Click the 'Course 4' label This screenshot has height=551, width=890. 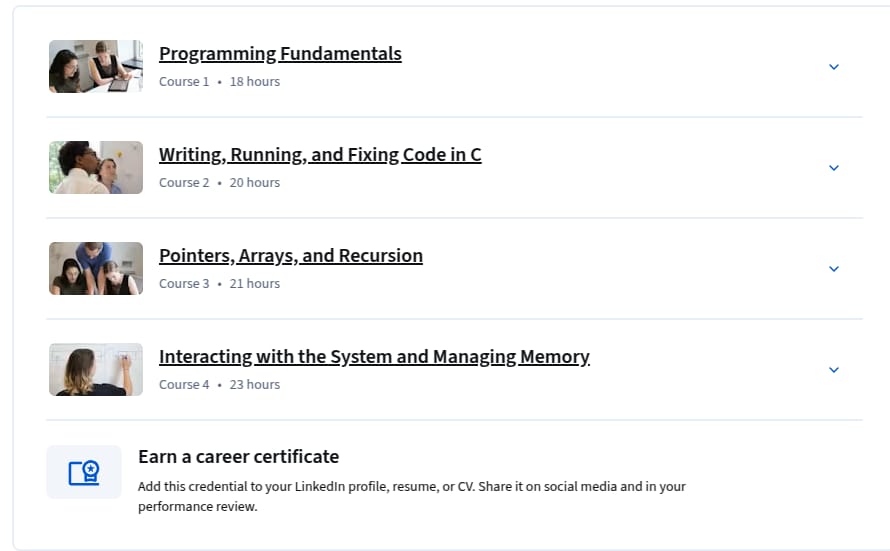[184, 385]
